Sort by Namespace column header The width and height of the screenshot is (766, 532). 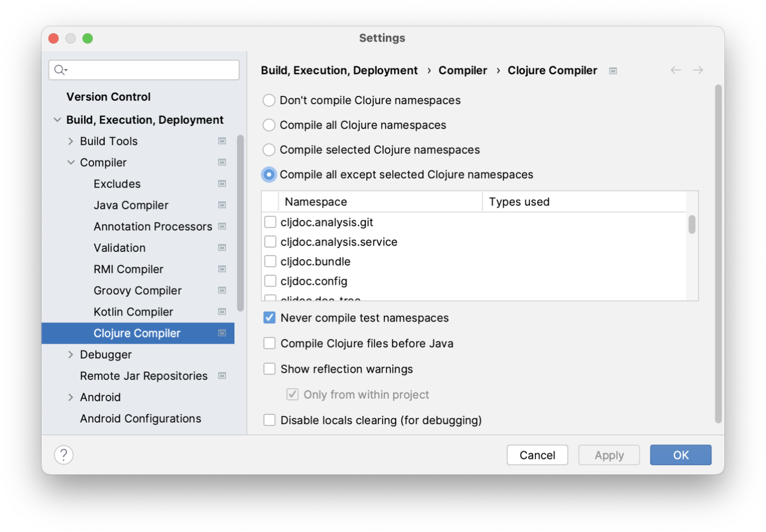click(380, 202)
